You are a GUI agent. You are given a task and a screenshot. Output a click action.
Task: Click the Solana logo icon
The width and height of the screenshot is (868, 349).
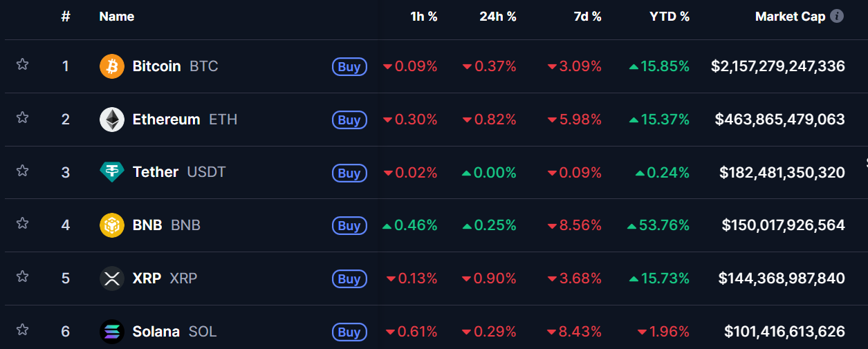click(x=112, y=332)
